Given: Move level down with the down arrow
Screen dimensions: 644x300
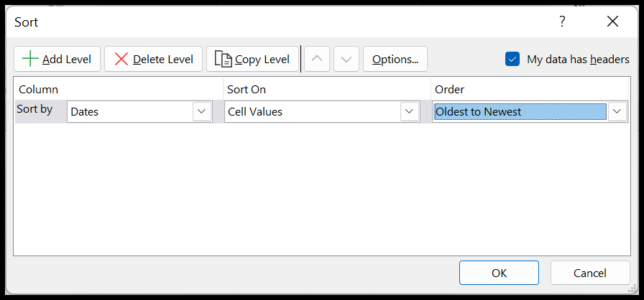Looking at the screenshot, I should point(346,59).
